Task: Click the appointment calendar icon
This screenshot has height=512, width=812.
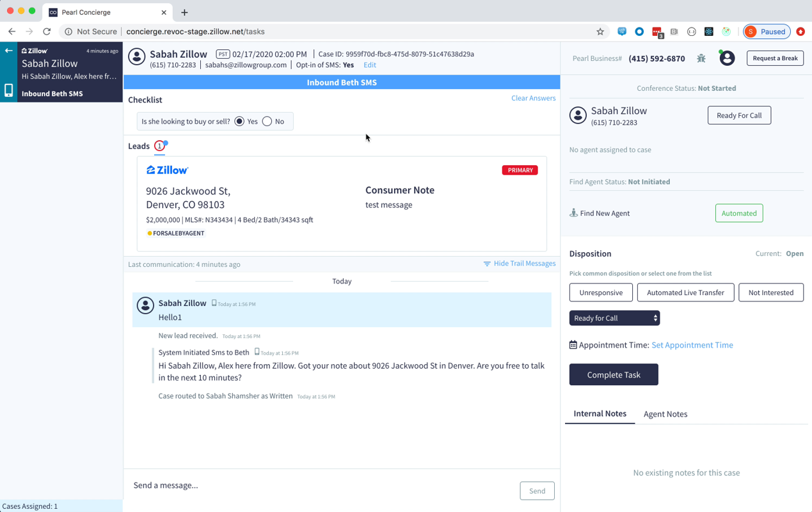Action: [573, 345]
